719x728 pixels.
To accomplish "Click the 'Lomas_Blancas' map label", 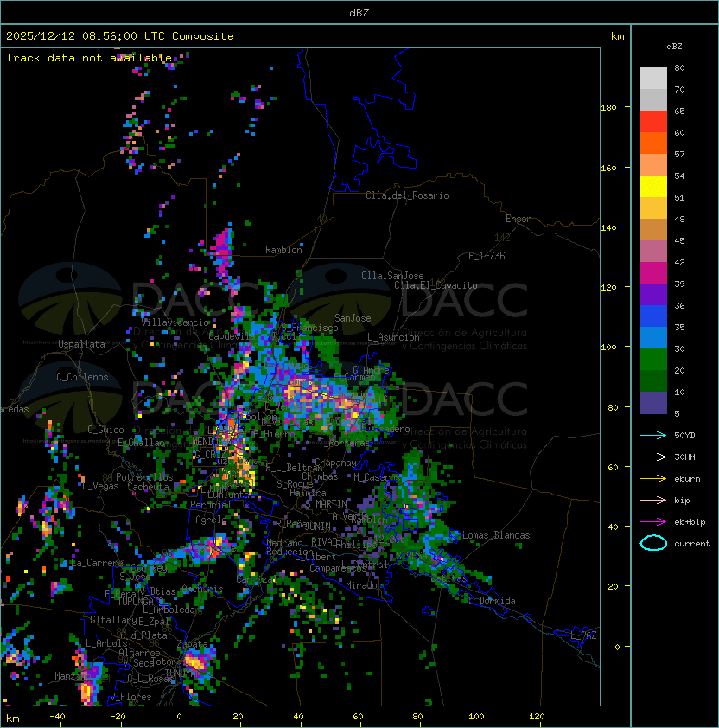I will (496, 535).
